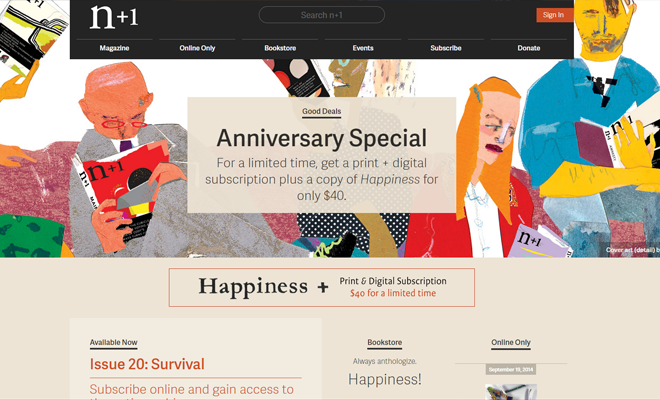
Task: Open the Bookstore nav link
Action: click(280, 48)
